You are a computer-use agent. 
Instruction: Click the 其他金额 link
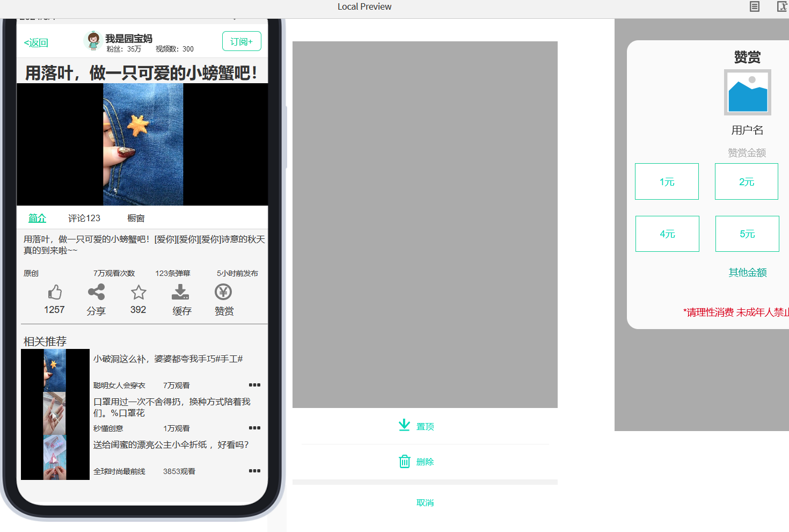coord(747,272)
